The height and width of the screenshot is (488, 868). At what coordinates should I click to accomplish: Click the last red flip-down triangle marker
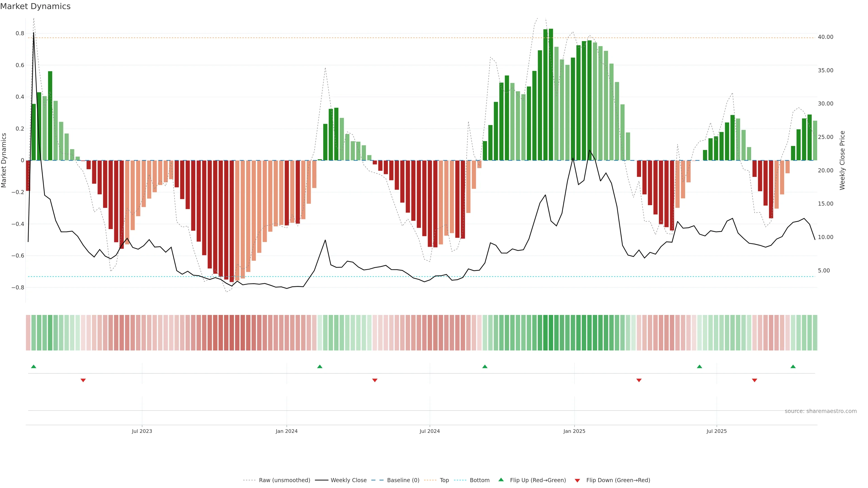click(x=755, y=380)
